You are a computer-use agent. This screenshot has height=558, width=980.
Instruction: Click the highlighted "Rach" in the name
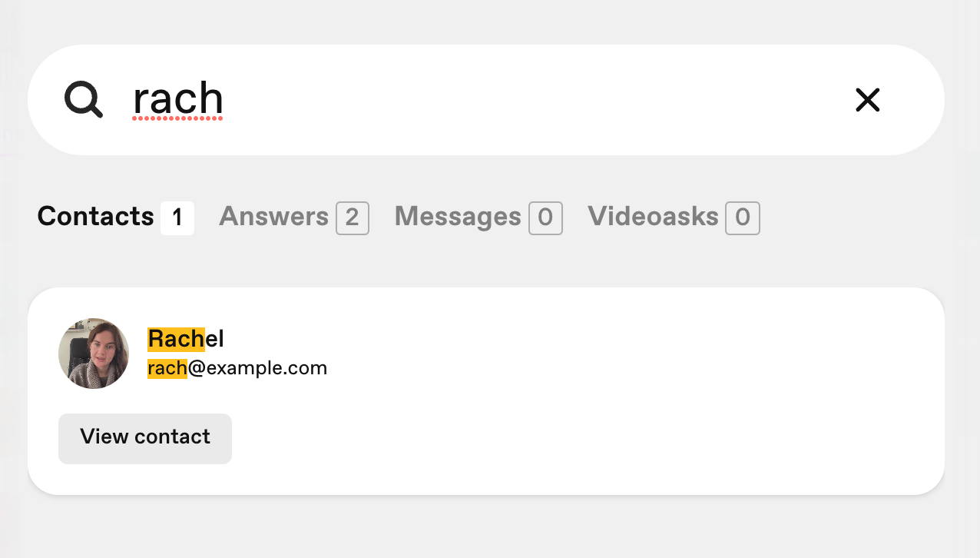pos(176,339)
